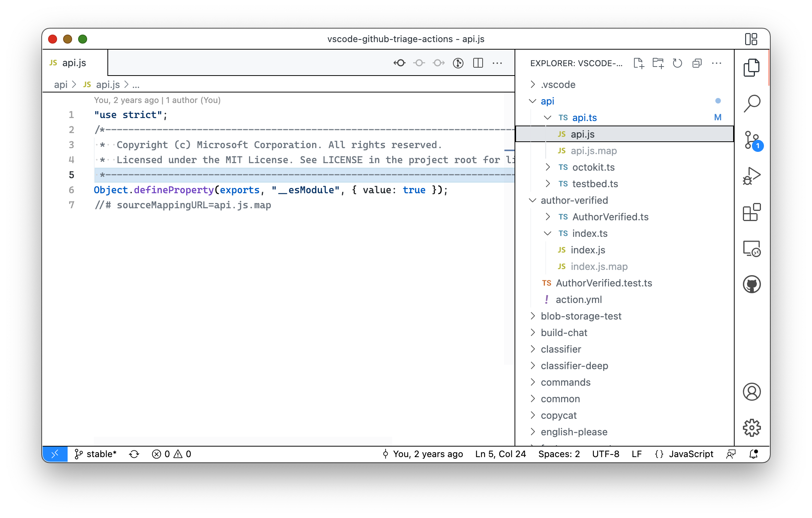Open index.js in the Explorer tree

point(588,250)
